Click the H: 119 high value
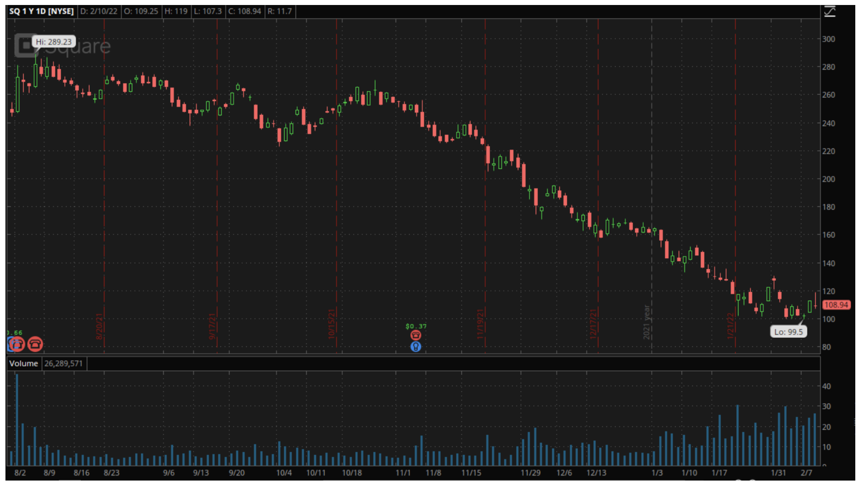This screenshot has width=868, height=491. [176, 11]
